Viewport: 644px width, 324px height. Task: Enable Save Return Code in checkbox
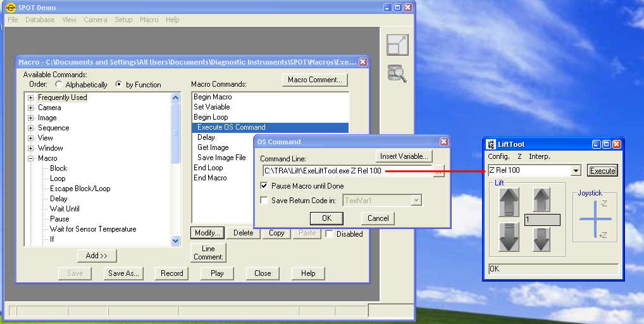(264, 201)
